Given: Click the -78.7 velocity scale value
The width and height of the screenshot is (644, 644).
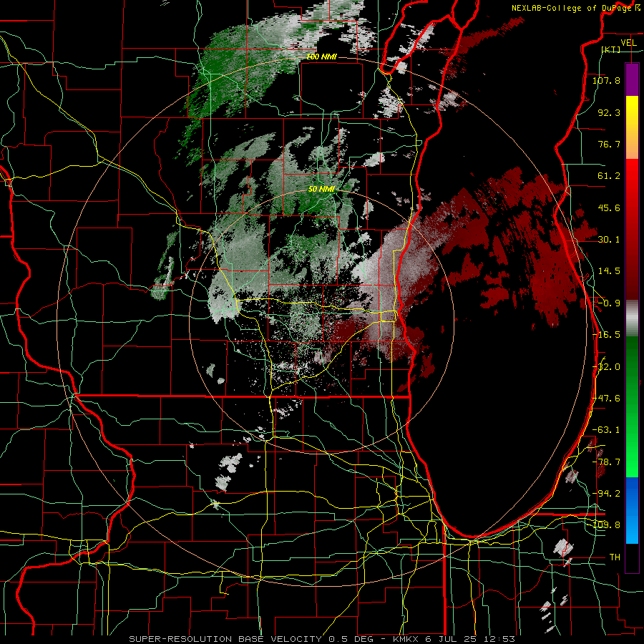Looking at the screenshot, I should tap(606, 462).
